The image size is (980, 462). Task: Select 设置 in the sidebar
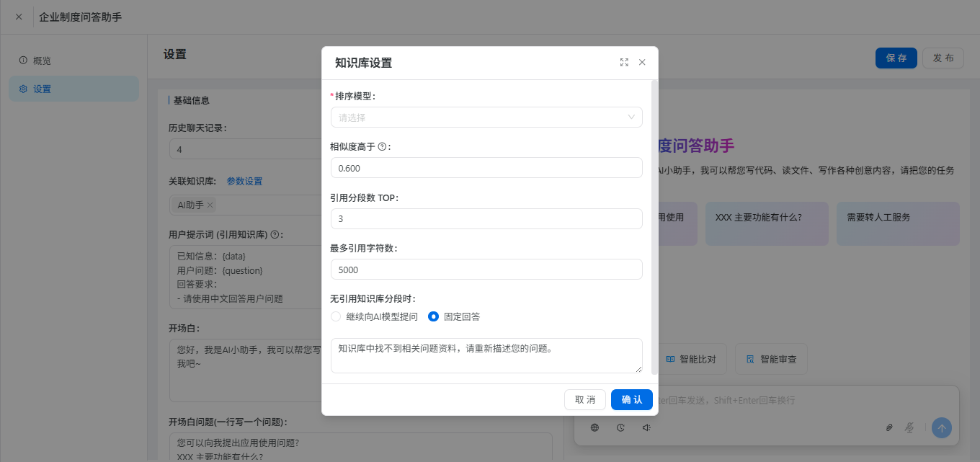[x=73, y=89]
